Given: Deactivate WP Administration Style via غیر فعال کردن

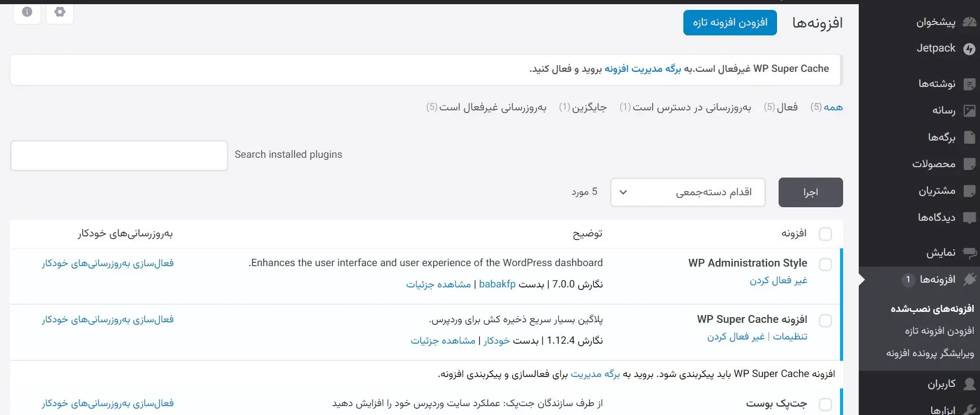Looking at the screenshot, I should tap(779, 281).
